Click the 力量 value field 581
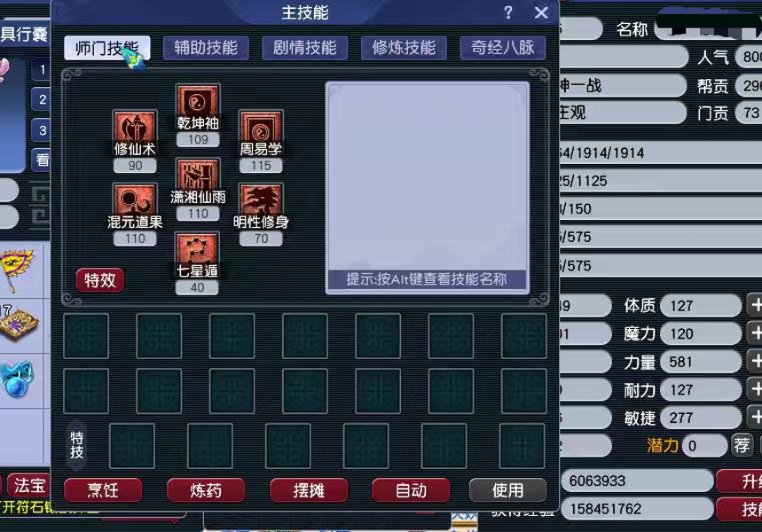762x532 pixels. (701, 362)
